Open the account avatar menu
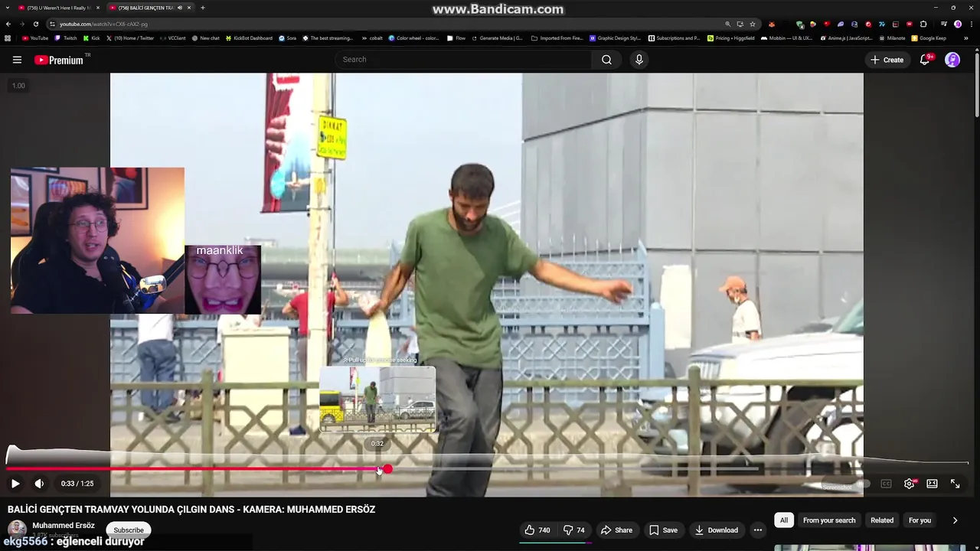Screen dimensions: 980x551 [x=952, y=60]
